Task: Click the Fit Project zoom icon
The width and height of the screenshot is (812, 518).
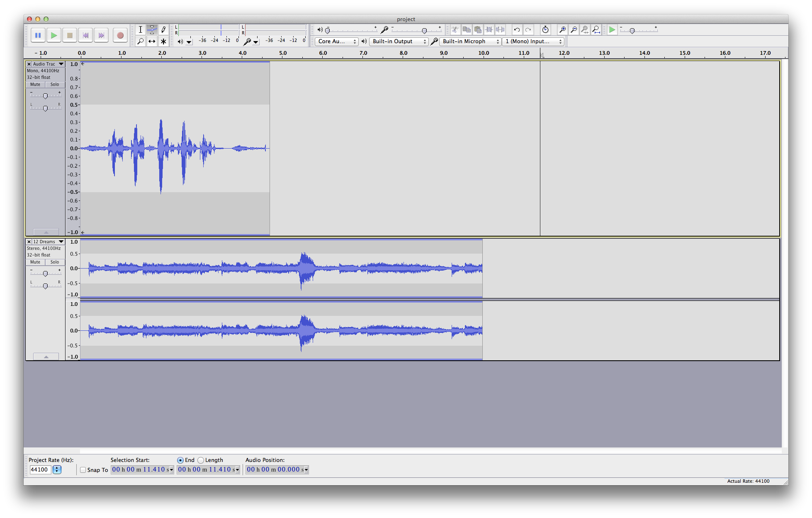Action: point(596,29)
